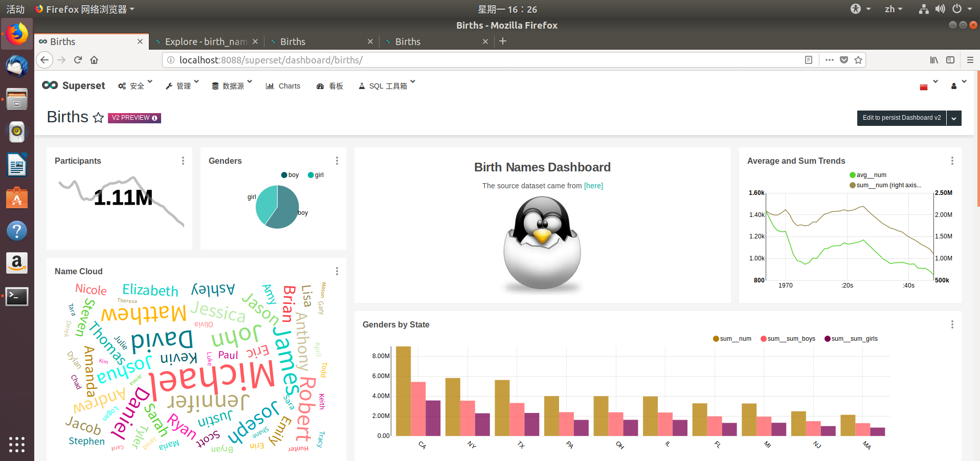Open the user profile dropdown

pos(959,85)
